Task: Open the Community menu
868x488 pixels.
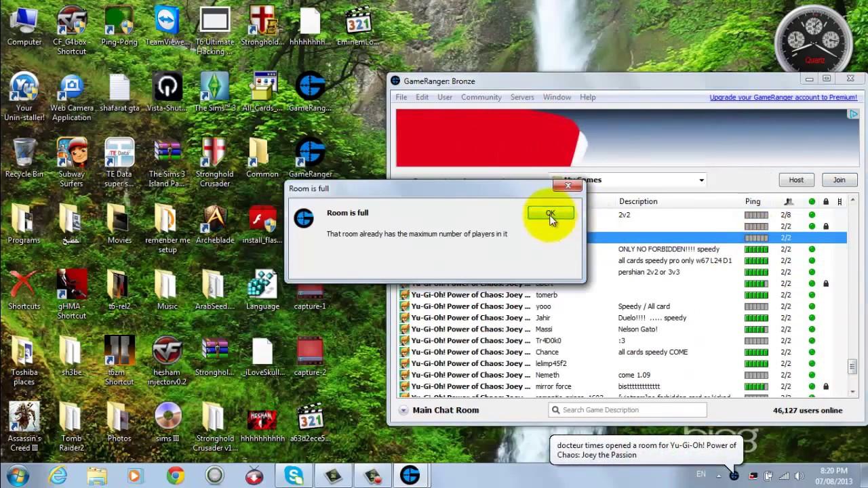Action: [x=481, y=97]
